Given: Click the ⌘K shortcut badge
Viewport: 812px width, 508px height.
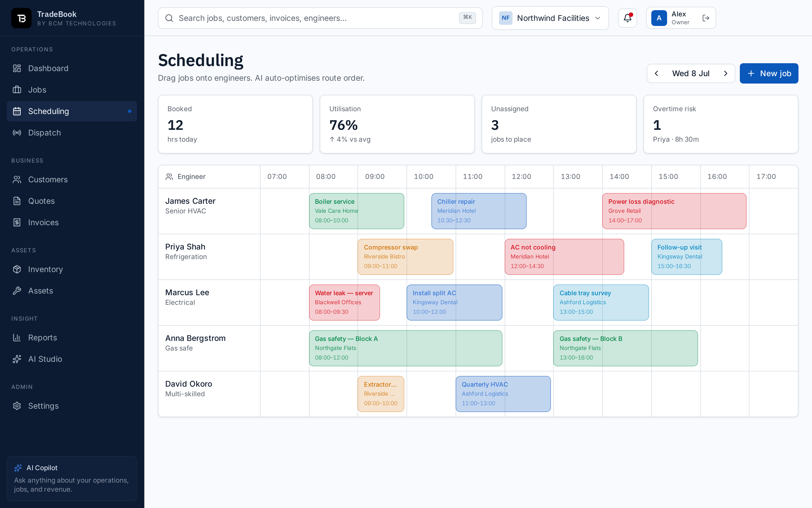Looking at the screenshot, I should [467, 18].
